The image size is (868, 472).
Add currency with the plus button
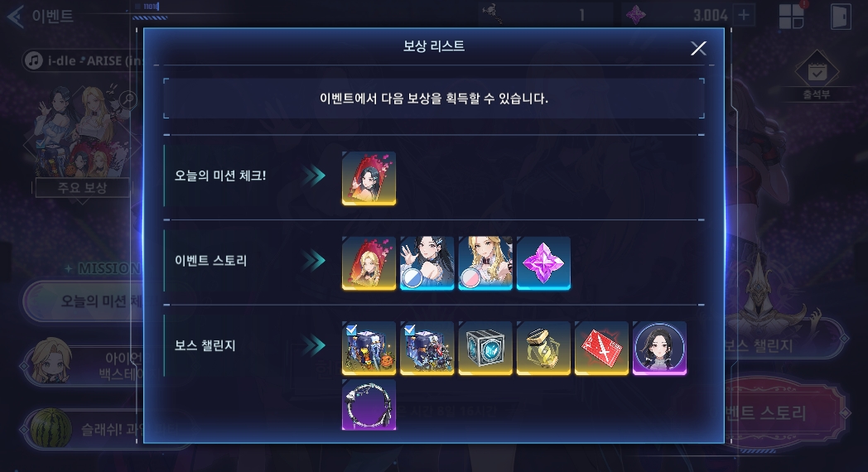point(744,15)
